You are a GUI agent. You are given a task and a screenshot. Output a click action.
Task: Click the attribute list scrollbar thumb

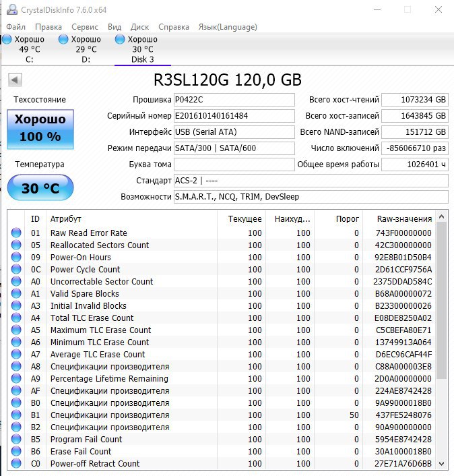(442, 300)
